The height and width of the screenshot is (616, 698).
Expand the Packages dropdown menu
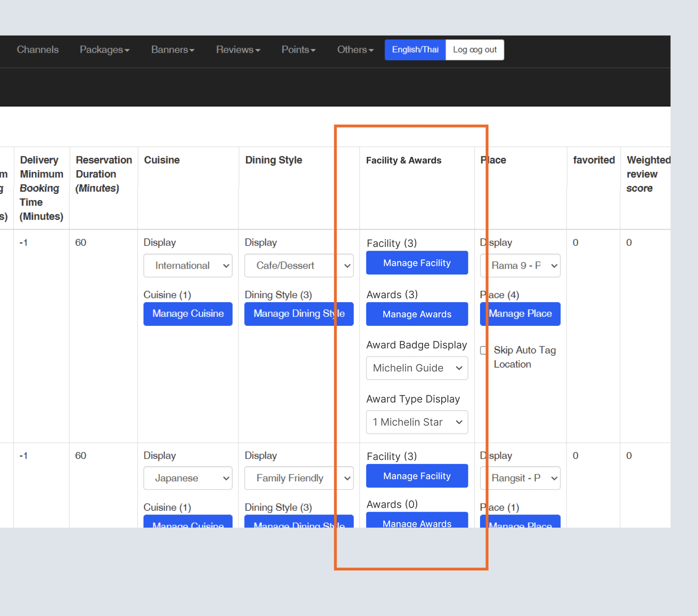pos(104,49)
